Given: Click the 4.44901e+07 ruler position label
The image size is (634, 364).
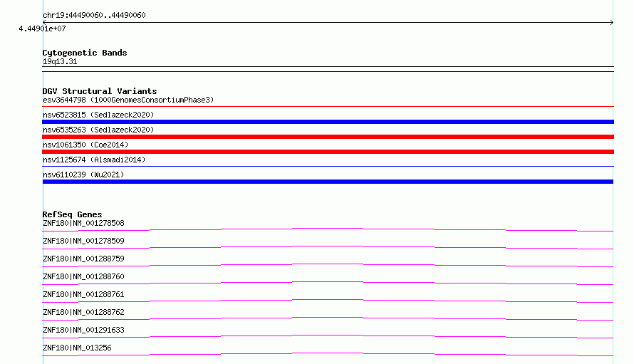Looking at the screenshot, I should click(42, 28).
